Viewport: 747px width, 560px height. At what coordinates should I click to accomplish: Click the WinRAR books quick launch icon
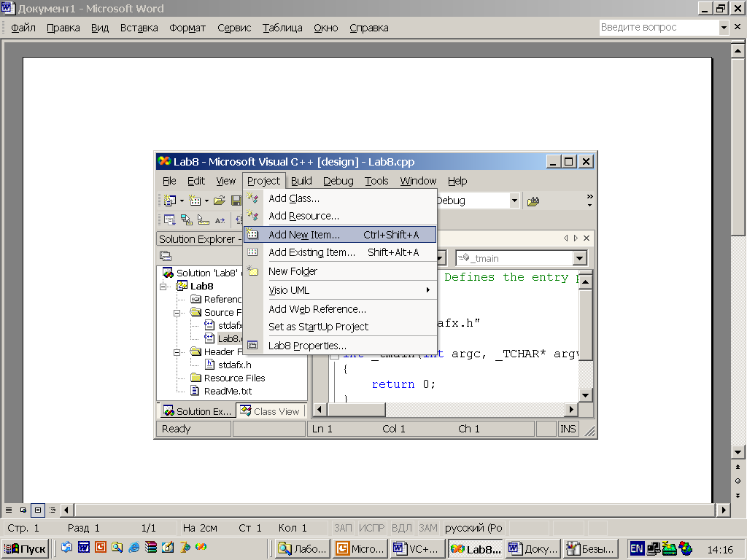151,547
